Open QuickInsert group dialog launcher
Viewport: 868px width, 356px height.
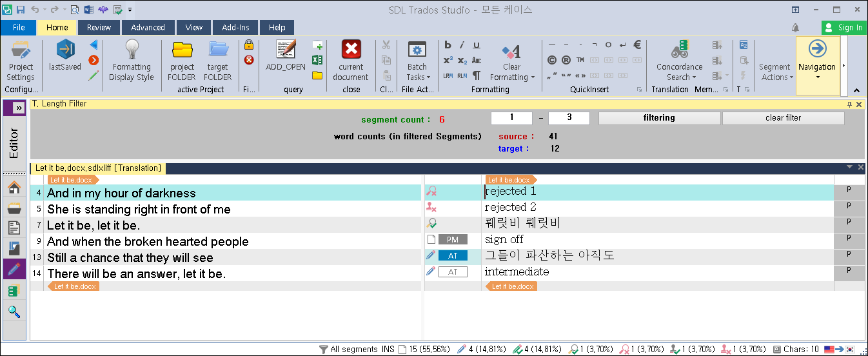(x=639, y=90)
